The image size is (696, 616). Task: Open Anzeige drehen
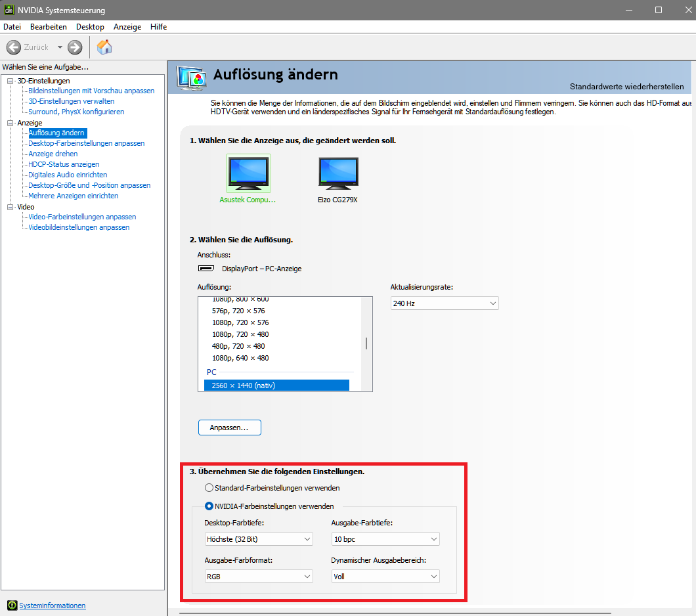click(53, 154)
